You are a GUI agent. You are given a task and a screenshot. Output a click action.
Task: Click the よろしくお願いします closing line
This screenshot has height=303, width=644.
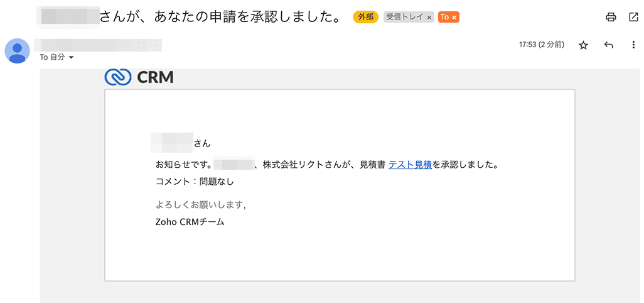pos(201,204)
